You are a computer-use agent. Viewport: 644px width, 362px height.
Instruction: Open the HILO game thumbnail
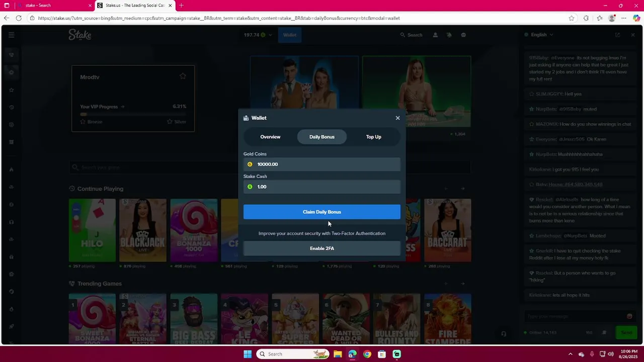(x=92, y=230)
